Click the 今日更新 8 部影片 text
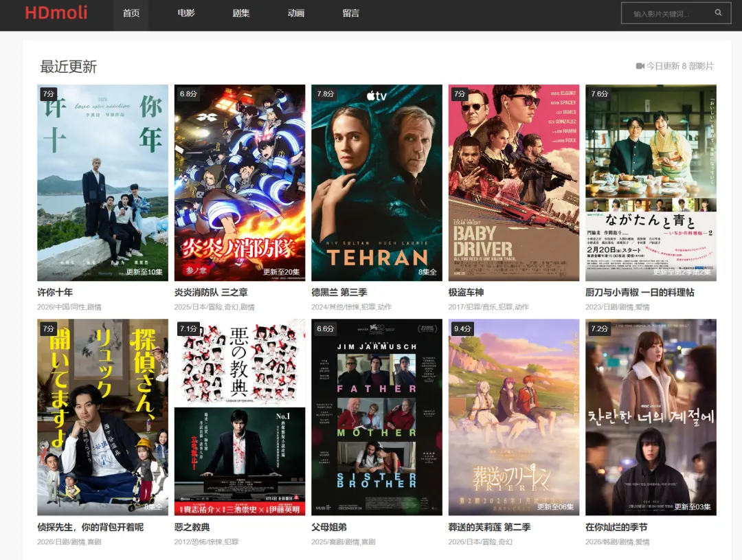This screenshot has width=742, height=560. click(x=679, y=66)
